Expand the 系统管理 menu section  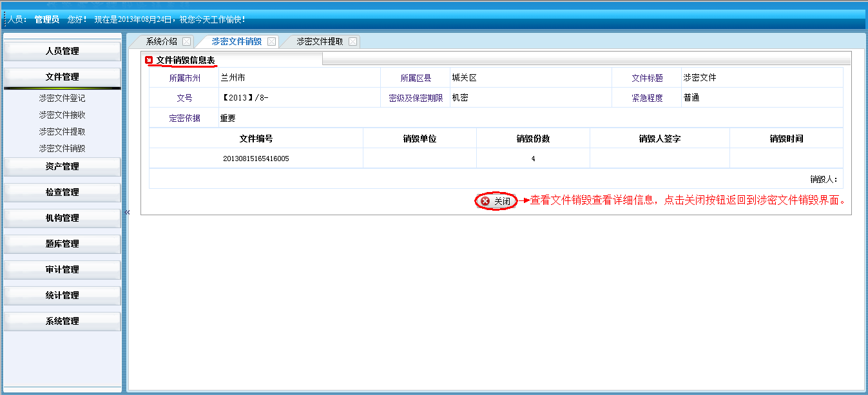(63, 321)
